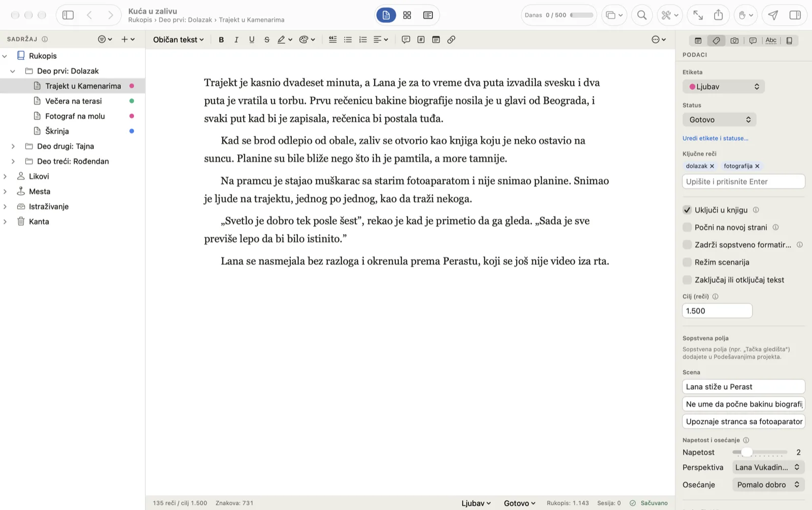The image size is (812, 510).
Task: Remove the dolazak keyword tag
Action: pyautogui.click(x=712, y=166)
